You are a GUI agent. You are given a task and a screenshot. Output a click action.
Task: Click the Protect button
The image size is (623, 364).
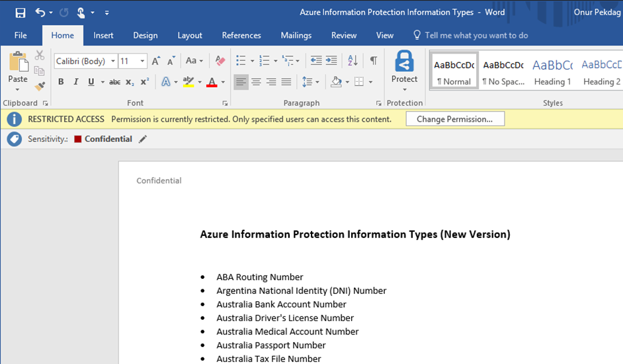(405, 71)
